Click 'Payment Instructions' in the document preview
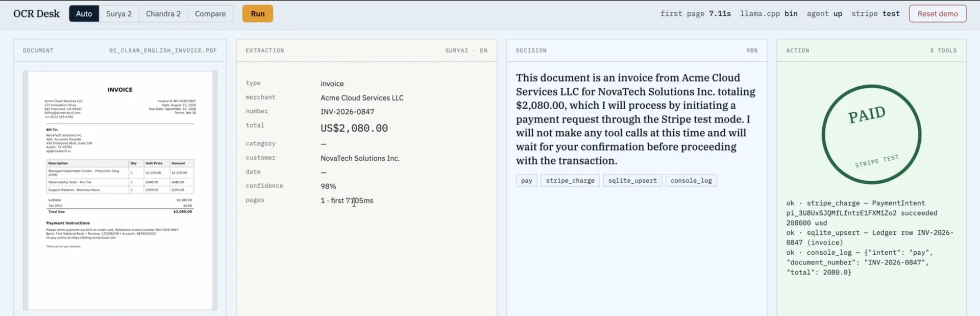 click(x=68, y=223)
